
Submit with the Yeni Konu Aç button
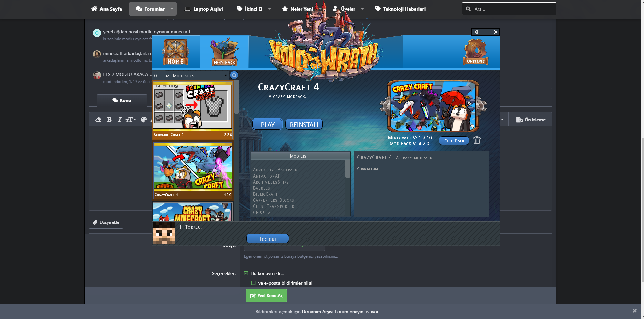[266, 296]
